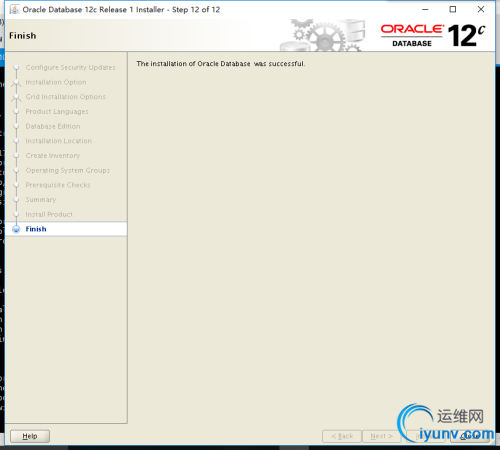Close the Oracle installer window
This screenshot has width=500, height=450.
point(481,9)
